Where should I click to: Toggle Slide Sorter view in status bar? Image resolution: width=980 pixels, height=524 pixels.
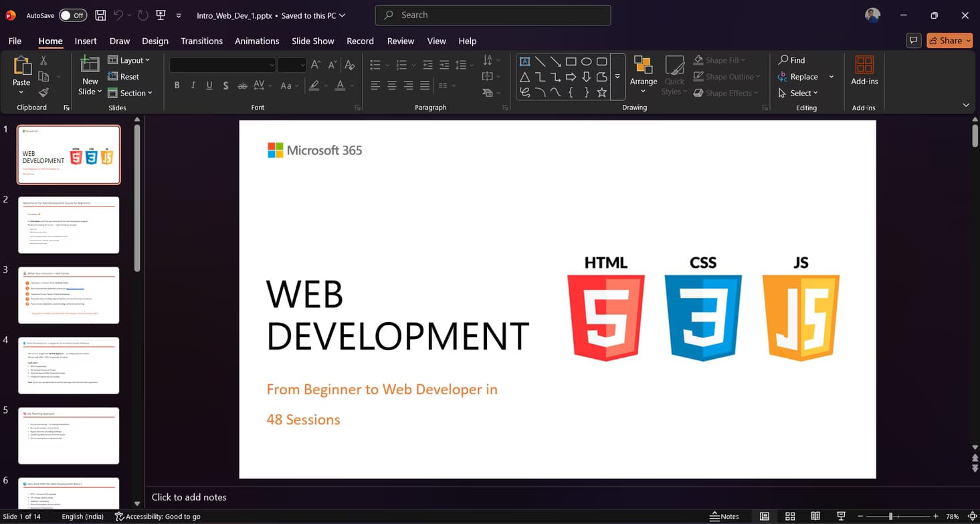(x=790, y=515)
